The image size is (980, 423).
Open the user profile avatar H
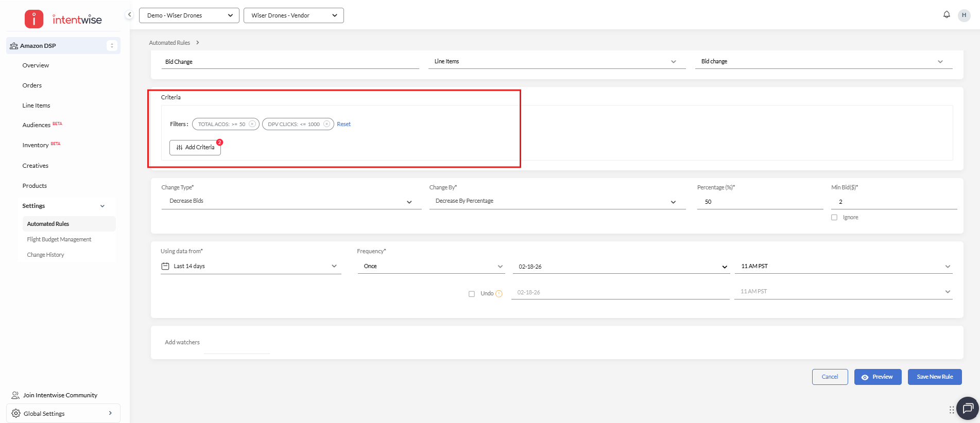coord(964,15)
